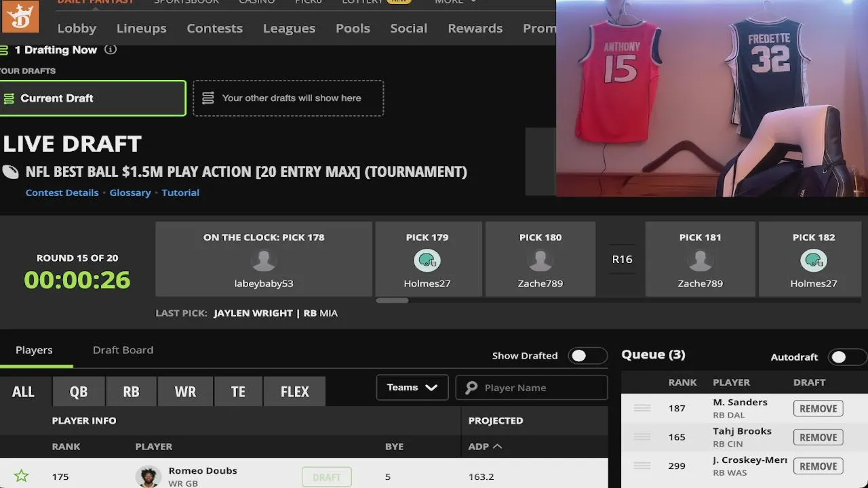Select the Current Draft card
Viewport: 868px width, 488px height.
pos(93,98)
